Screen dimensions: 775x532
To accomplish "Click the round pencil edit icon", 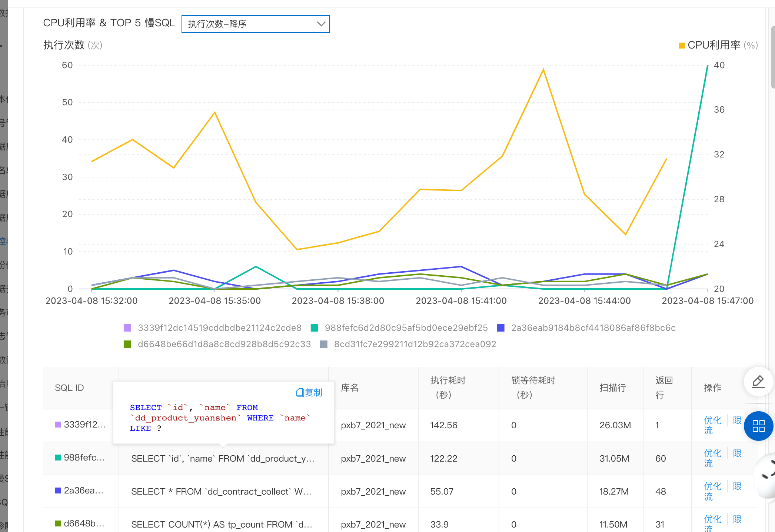I will (758, 382).
